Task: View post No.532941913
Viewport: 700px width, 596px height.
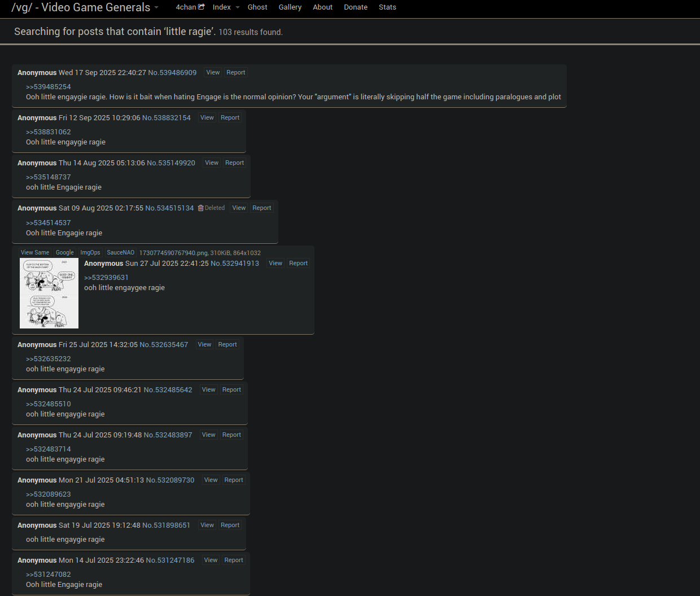Action: (275, 263)
